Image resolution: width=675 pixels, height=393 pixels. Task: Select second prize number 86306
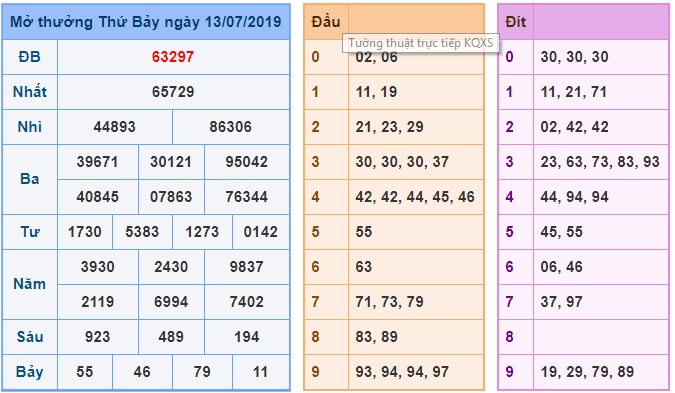[230, 127]
